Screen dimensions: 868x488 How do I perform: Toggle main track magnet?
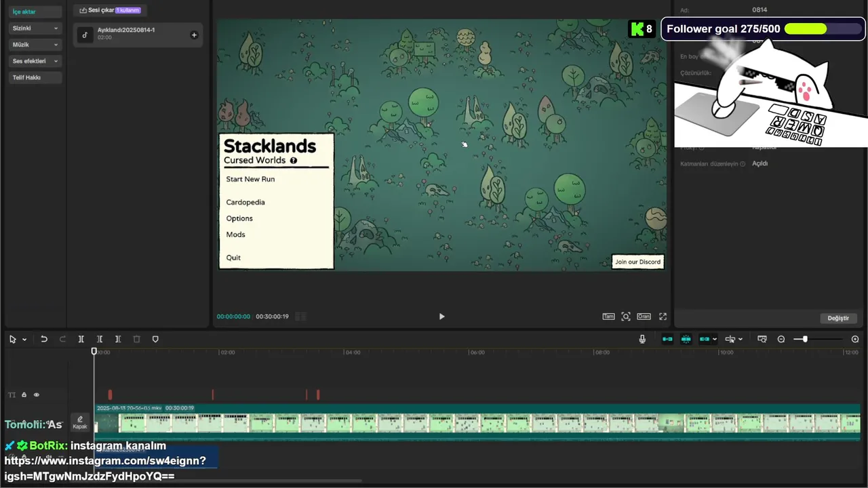(x=667, y=339)
